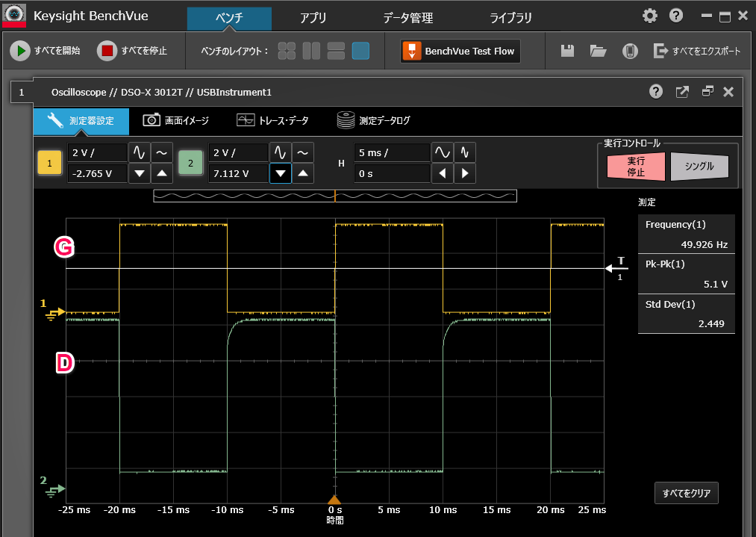Open the アプリ tab
Screen dimensions: 756x537
pos(313,18)
